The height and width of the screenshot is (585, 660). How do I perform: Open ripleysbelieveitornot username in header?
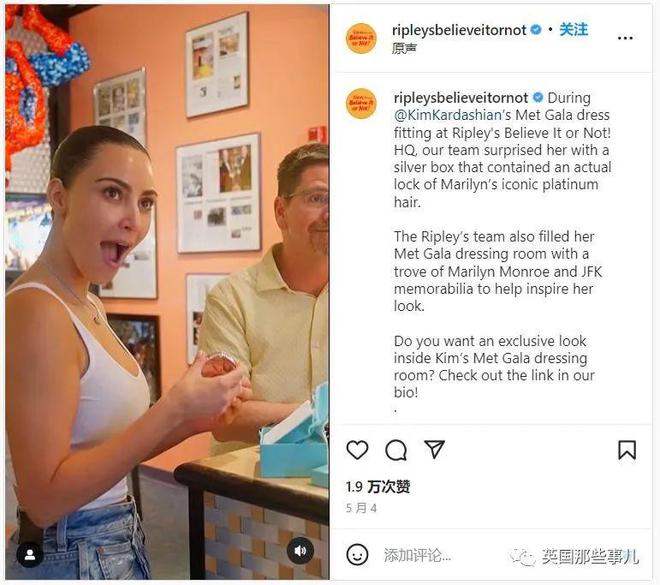click(x=459, y=30)
